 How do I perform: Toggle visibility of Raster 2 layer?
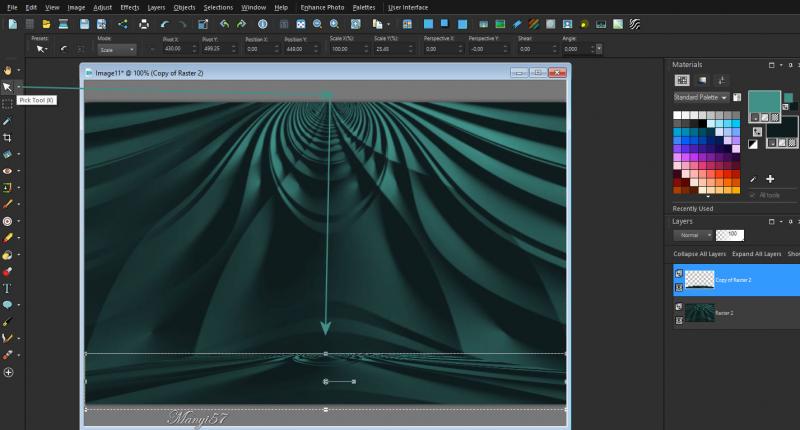pyautogui.click(x=679, y=306)
